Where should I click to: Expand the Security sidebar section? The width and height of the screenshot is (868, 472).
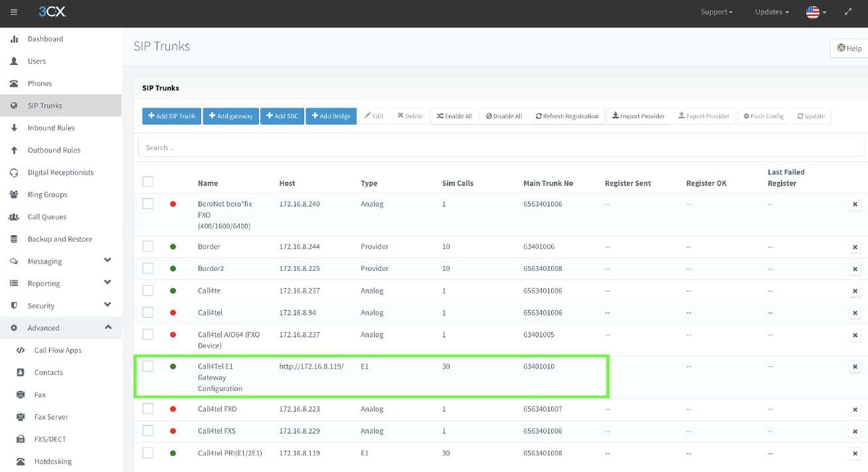(108, 305)
